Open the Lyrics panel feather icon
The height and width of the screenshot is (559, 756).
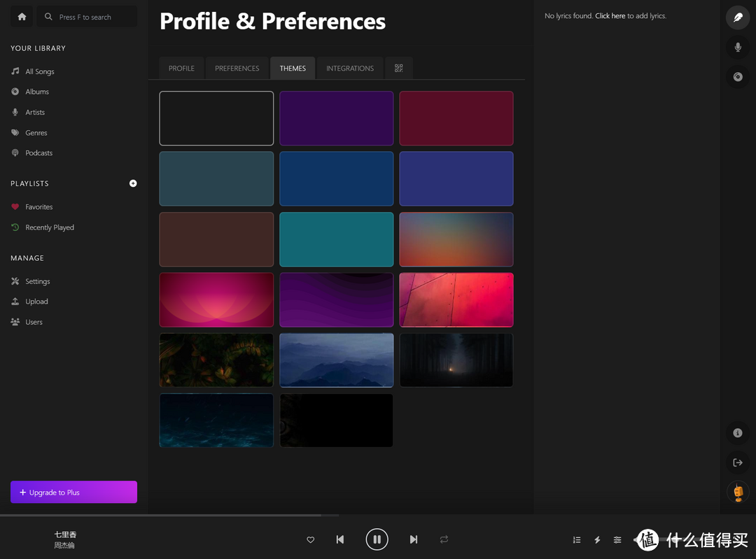738,17
